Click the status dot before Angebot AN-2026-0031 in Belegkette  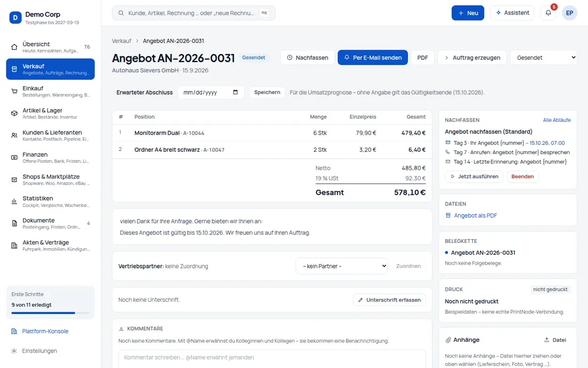tap(447, 252)
